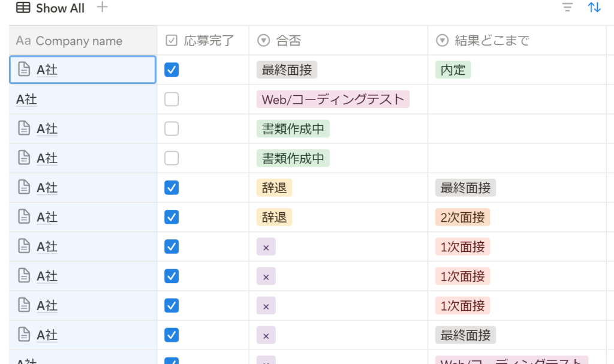
Task: Click the 最終面接 result tag in the 辞退 row
Action: coord(465,188)
